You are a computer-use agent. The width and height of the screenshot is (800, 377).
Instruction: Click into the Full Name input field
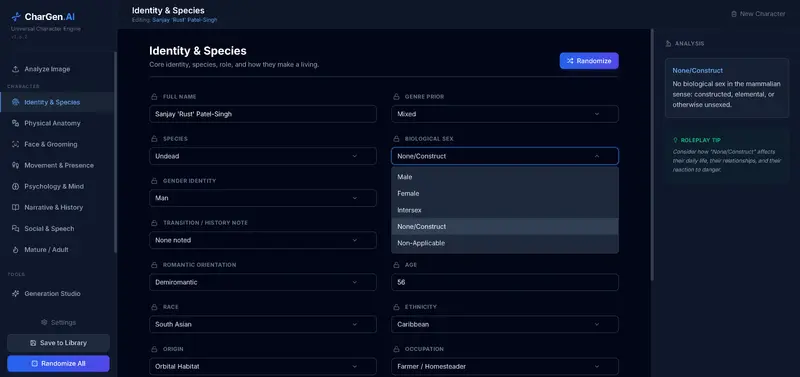263,114
